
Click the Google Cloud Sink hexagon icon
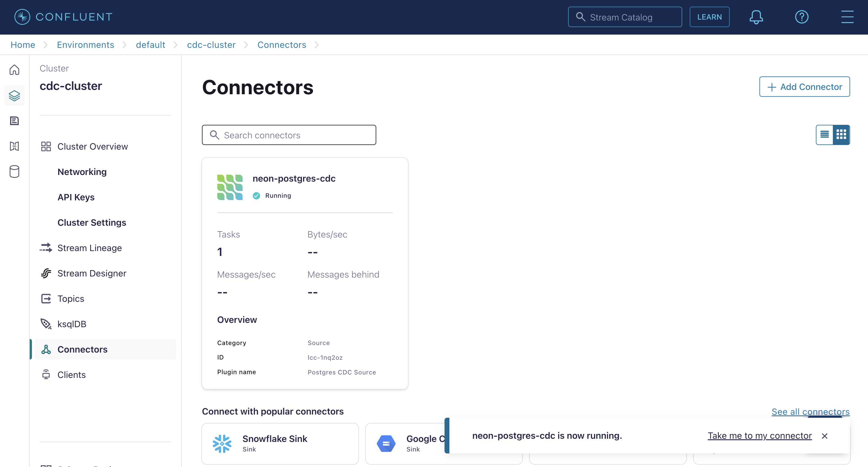(x=386, y=443)
